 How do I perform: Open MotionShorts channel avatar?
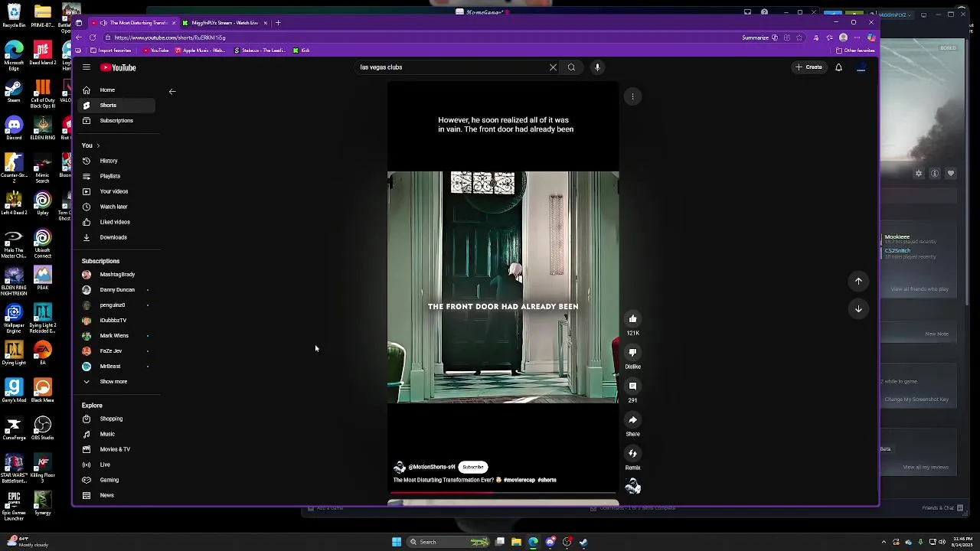[399, 467]
